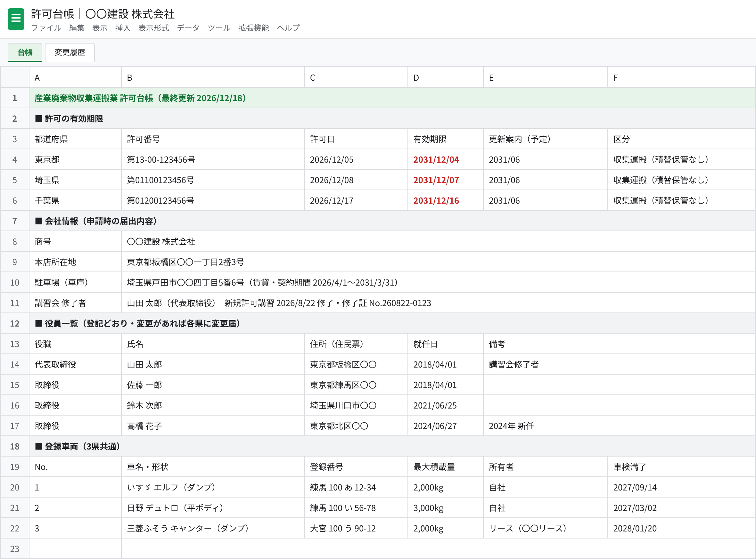Viewport: 756px width, 559px height.
Task: Switch to the 台帳 sheet tab
Action: [25, 53]
